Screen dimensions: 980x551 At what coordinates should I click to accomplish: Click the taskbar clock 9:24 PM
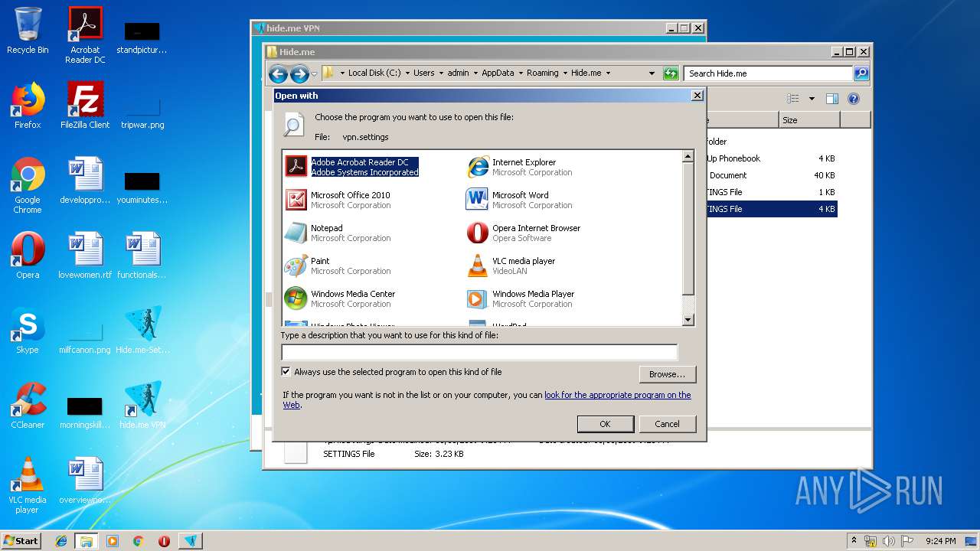click(940, 540)
